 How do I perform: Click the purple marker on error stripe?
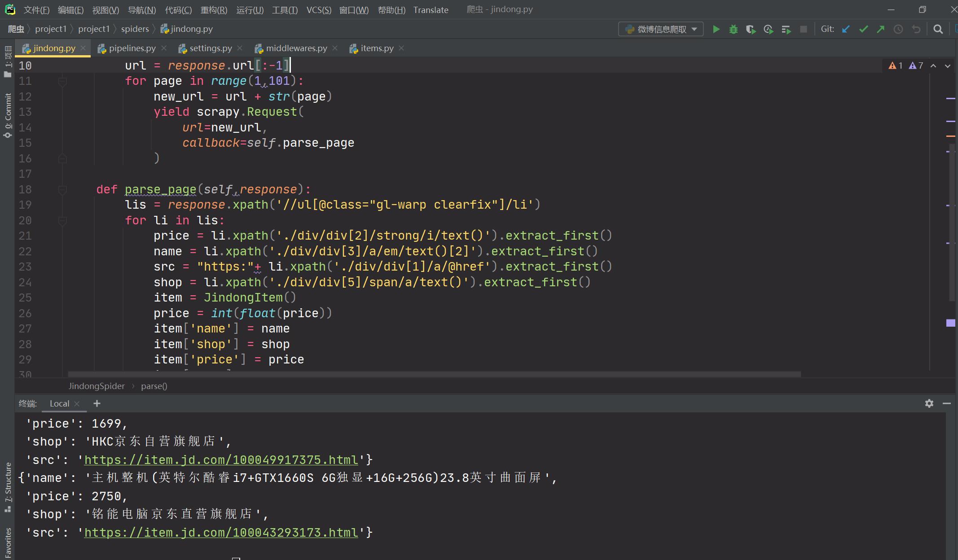point(950,323)
